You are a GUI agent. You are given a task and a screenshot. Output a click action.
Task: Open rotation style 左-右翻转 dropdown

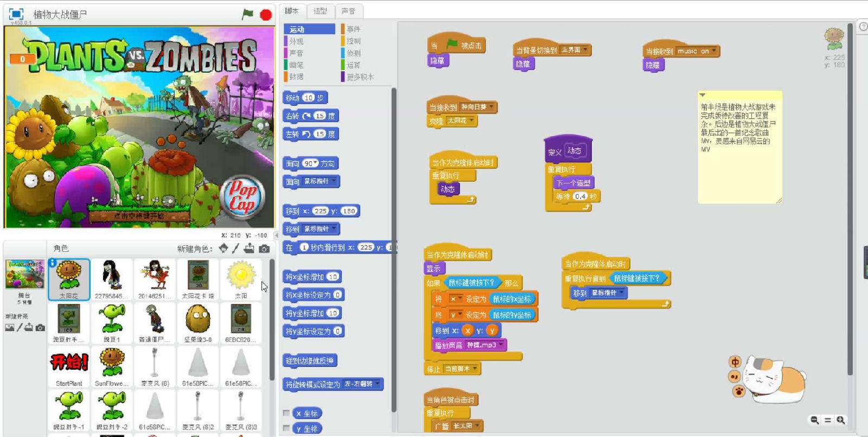click(377, 384)
